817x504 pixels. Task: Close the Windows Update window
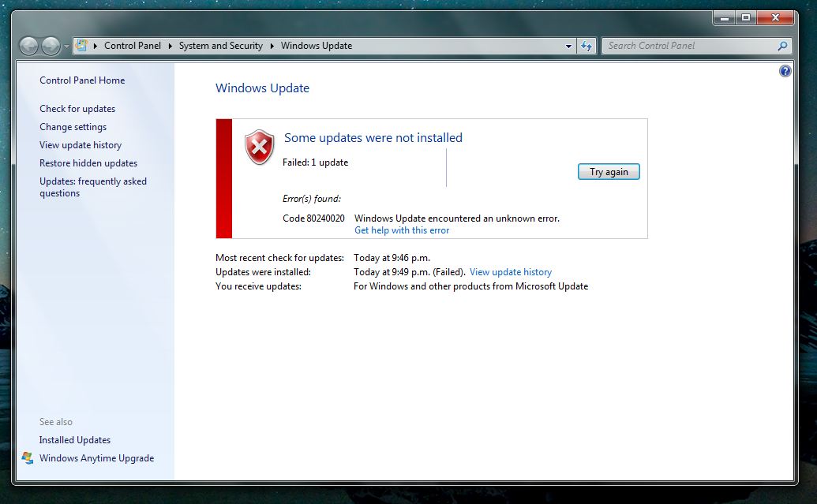pos(775,17)
